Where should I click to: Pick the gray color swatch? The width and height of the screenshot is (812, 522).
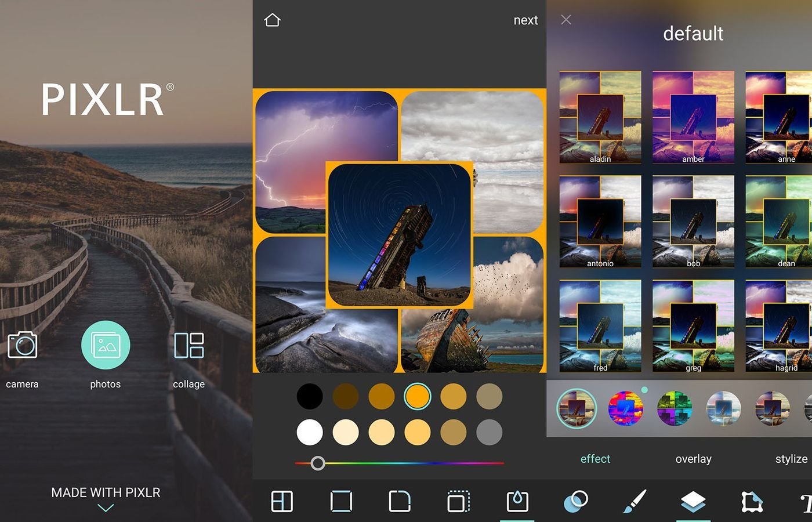489,433
